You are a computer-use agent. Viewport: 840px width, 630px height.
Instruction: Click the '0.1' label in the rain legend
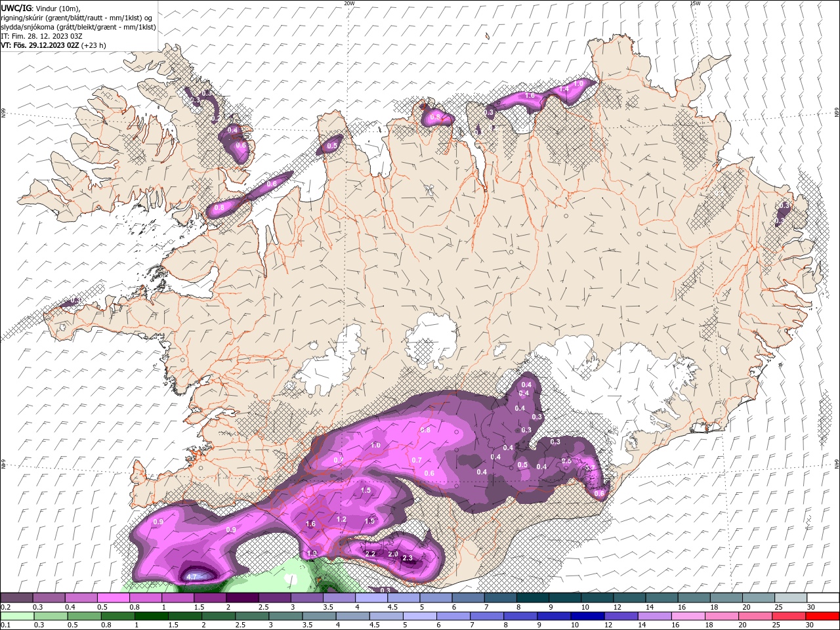(x=5, y=625)
